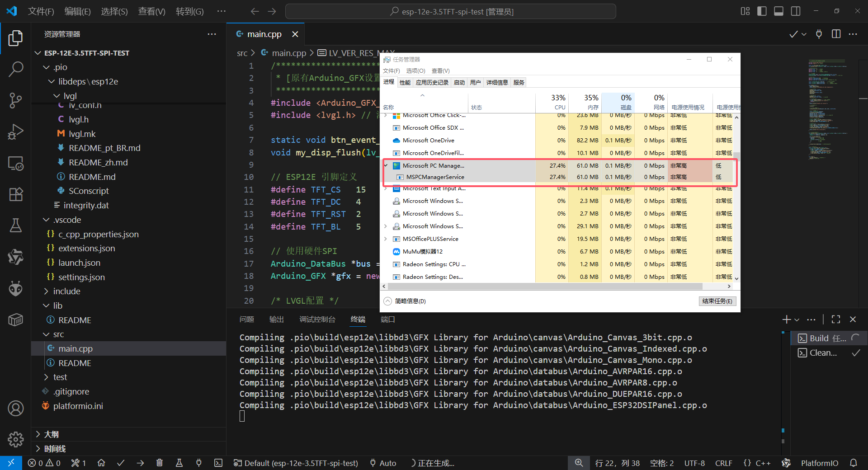The height and width of the screenshot is (470, 868).
Task: Toggle the primary side bar layout button
Action: pos(762,11)
